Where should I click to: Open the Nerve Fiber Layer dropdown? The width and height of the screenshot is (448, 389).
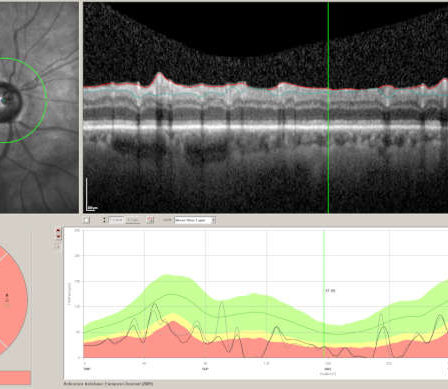tap(195, 220)
